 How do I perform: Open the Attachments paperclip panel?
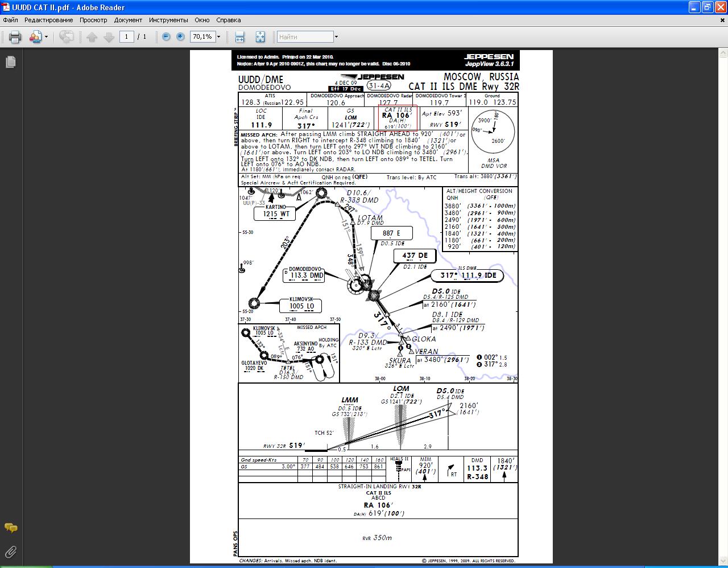[11, 551]
